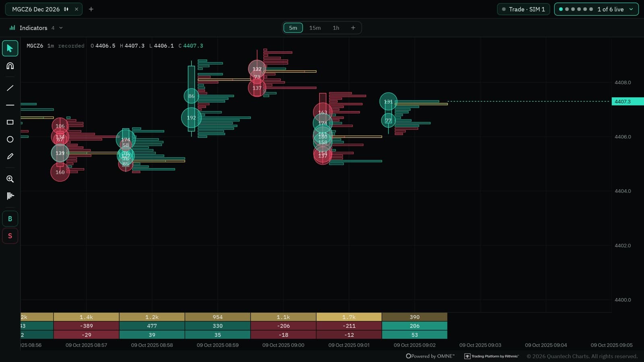Switch to the 5m timeframe
The height and width of the screenshot is (362, 644).
click(x=293, y=28)
